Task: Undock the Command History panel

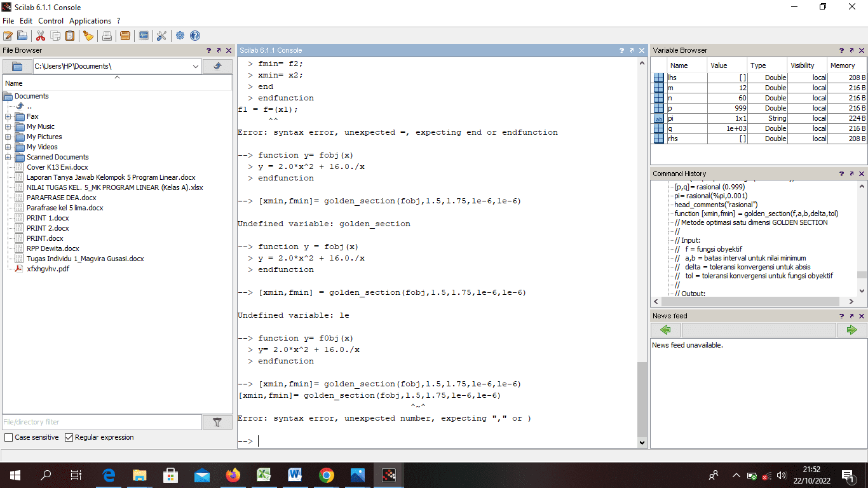Action: pyautogui.click(x=852, y=173)
